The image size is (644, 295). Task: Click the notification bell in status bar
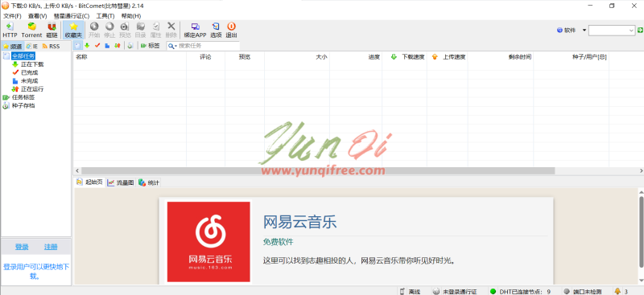pyautogui.click(x=617, y=291)
